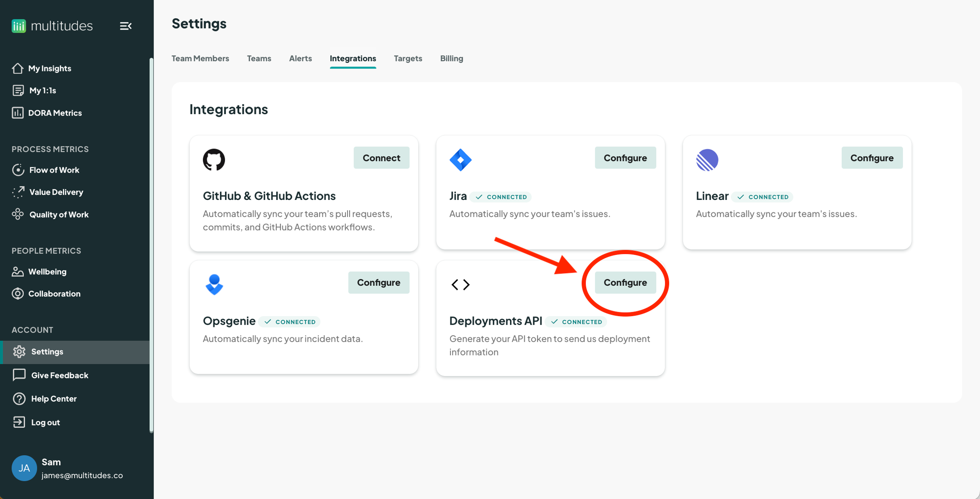Click the GitHub logo icon
Viewport: 980px width, 499px height.
point(214,160)
